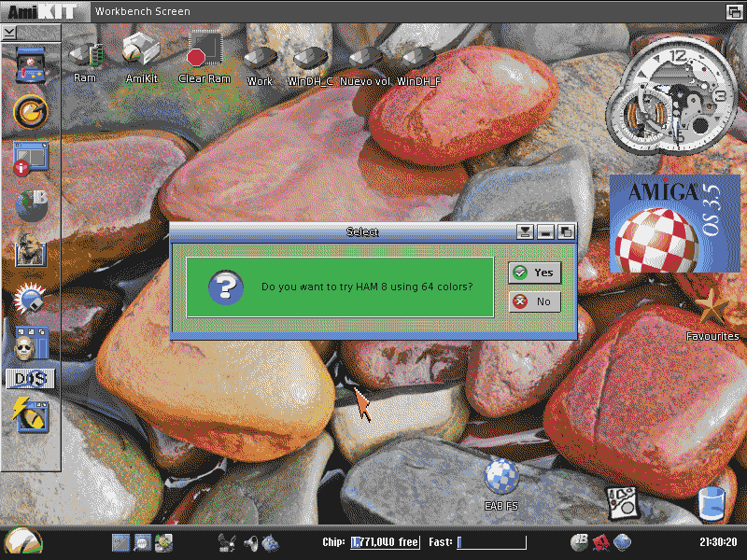This screenshot has height=560, width=747.
Task: Decline HAM 8 by clicking No
Action: click(534, 301)
